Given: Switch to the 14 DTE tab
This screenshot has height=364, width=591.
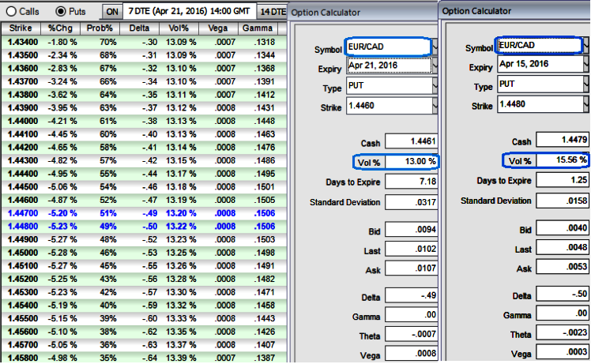Looking at the screenshot, I should tap(273, 12).
